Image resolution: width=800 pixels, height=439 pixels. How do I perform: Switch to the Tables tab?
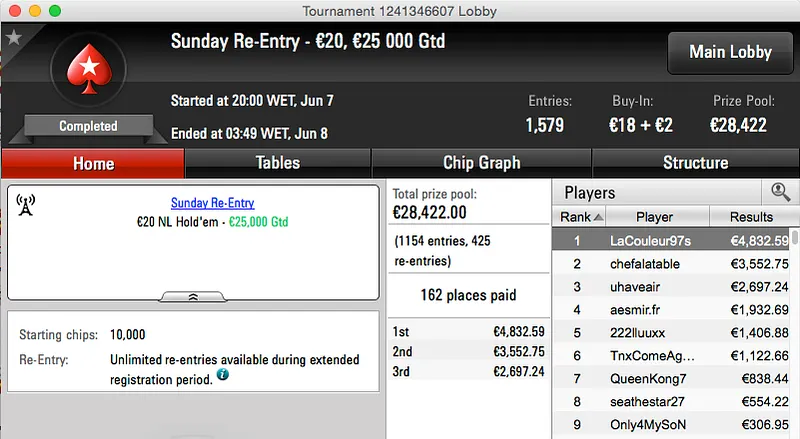(277, 163)
